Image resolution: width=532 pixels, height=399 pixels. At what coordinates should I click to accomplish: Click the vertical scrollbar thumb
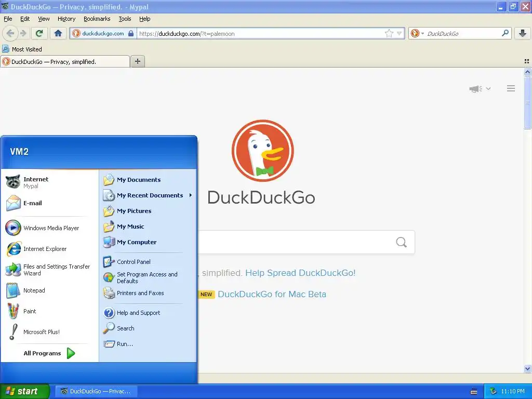[527, 102]
